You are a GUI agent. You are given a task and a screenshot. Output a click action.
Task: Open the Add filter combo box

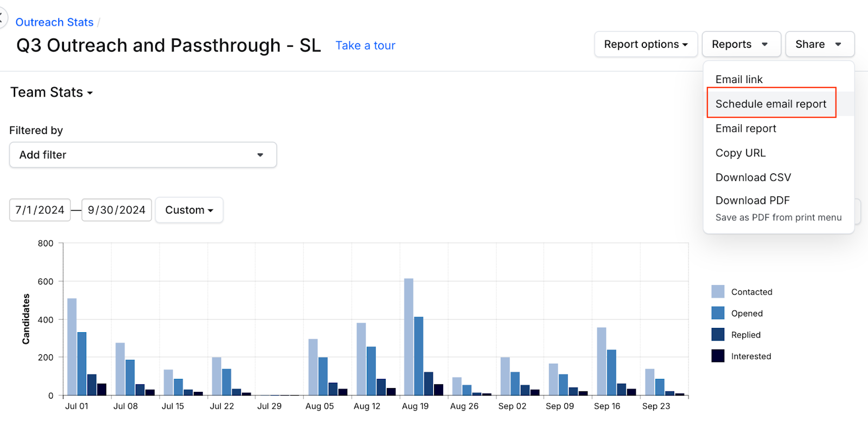143,155
